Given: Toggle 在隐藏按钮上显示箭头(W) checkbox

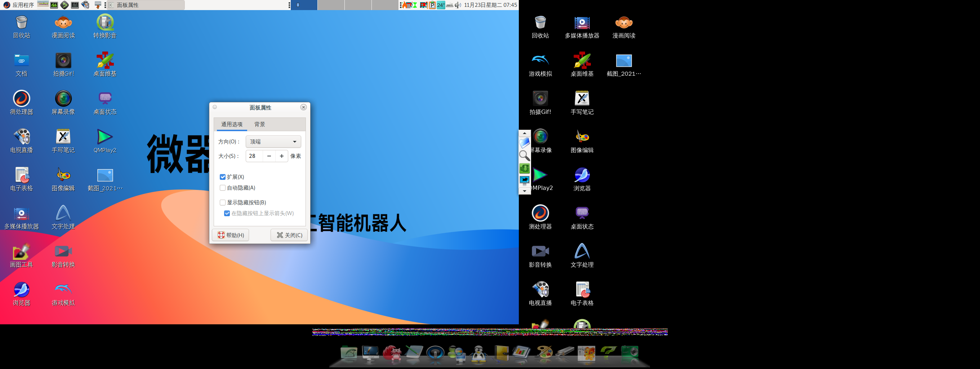Looking at the screenshot, I should point(227,213).
